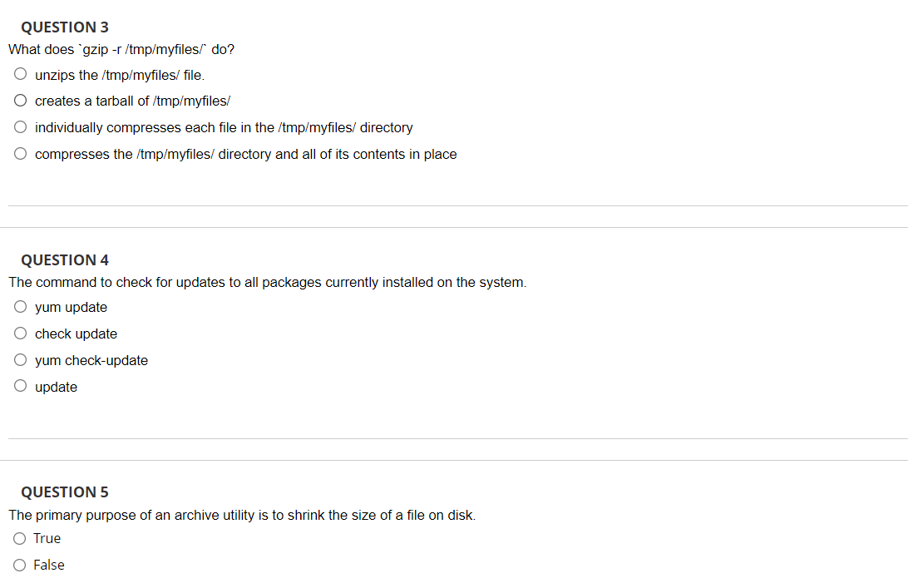
Task: Click the 'individually compresses each file' label text
Action: pyautogui.click(x=225, y=127)
